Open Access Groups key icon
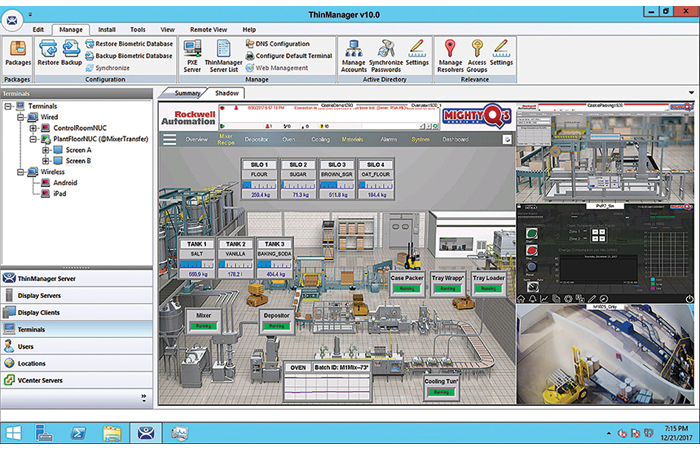The image size is (700, 450). [x=477, y=53]
